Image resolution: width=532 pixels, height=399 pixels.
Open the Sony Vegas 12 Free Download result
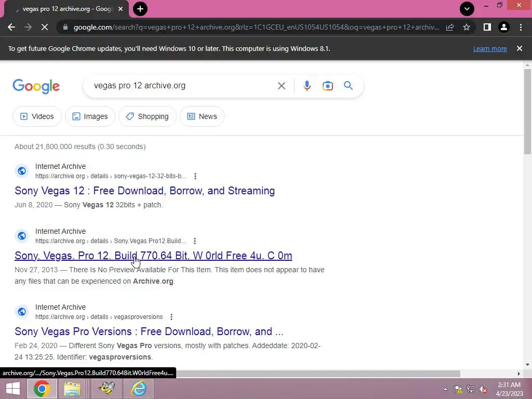144,191
